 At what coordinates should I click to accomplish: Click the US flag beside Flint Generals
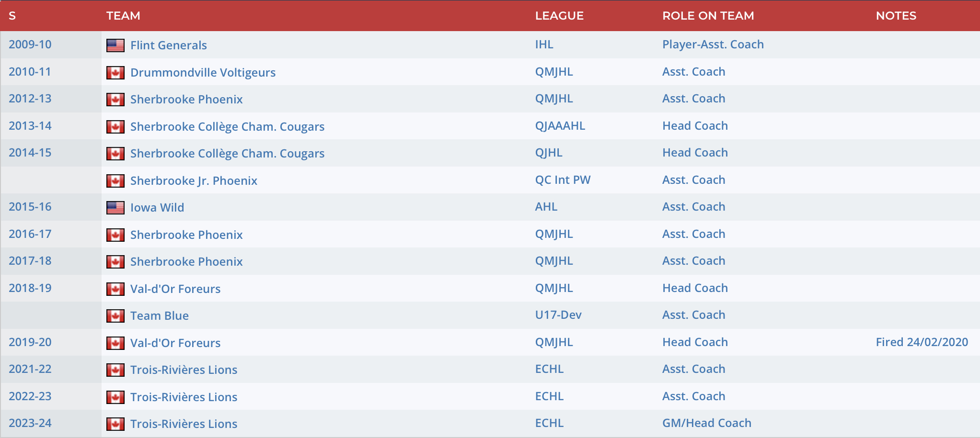(115, 45)
